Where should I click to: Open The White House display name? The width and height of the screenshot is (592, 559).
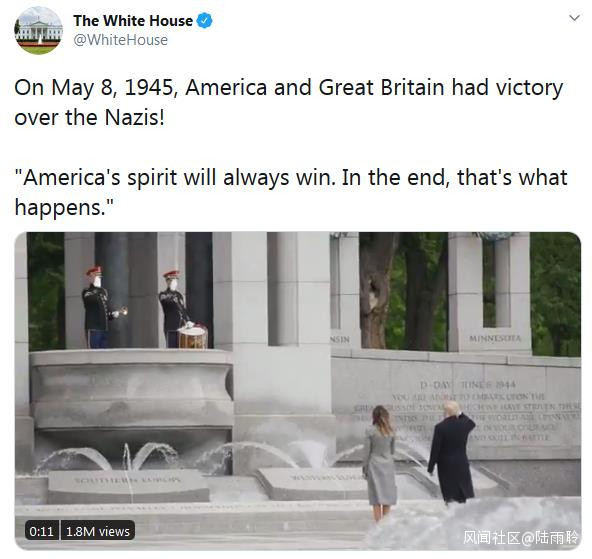click(133, 21)
